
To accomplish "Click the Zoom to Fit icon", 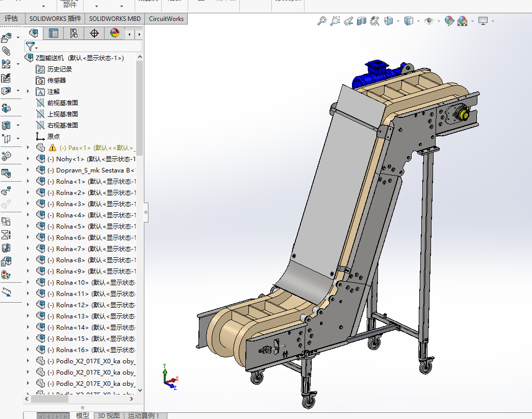I will 322,21.
